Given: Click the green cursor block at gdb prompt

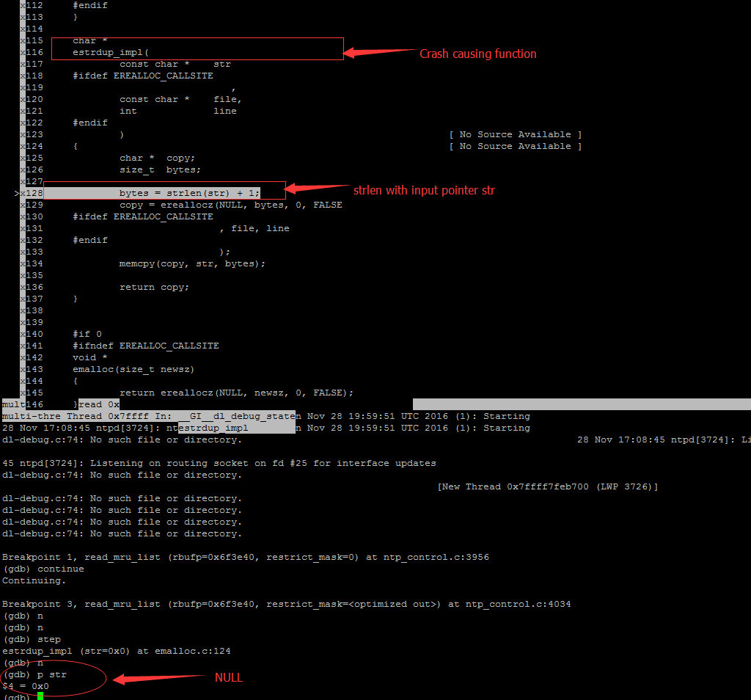Looking at the screenshot, I should pos(41,696).
